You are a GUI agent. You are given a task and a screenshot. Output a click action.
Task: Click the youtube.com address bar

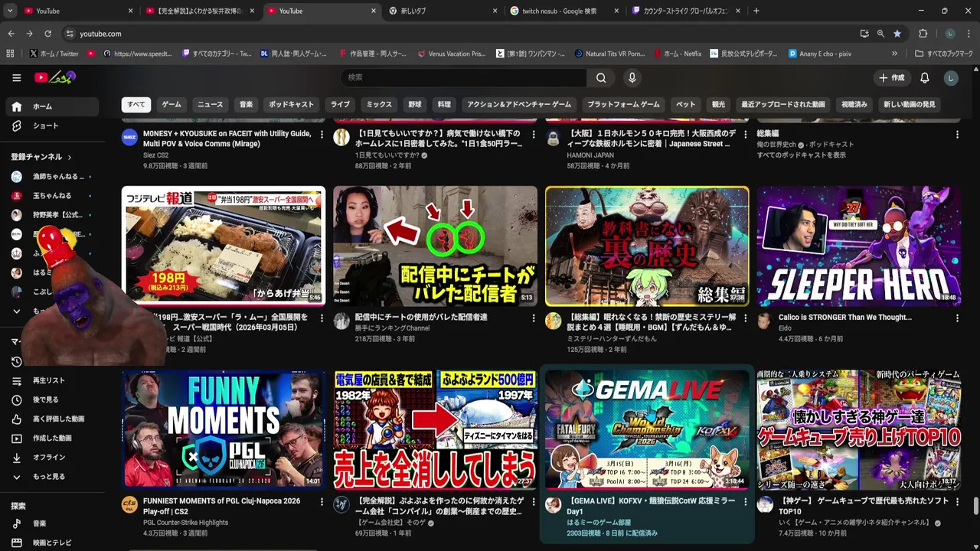(x=459, y=34)
